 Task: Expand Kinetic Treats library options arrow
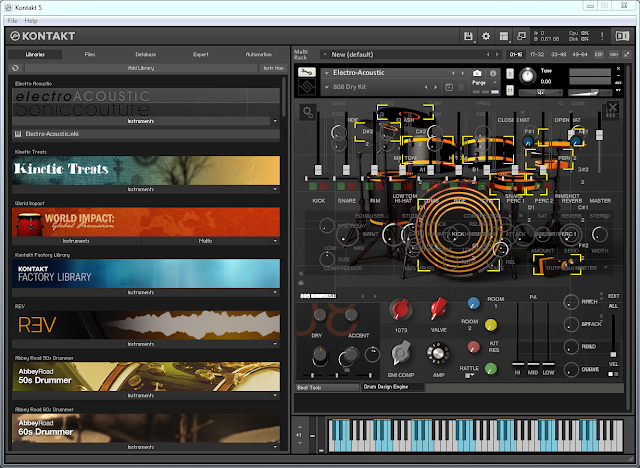click(x=275, y=189)
